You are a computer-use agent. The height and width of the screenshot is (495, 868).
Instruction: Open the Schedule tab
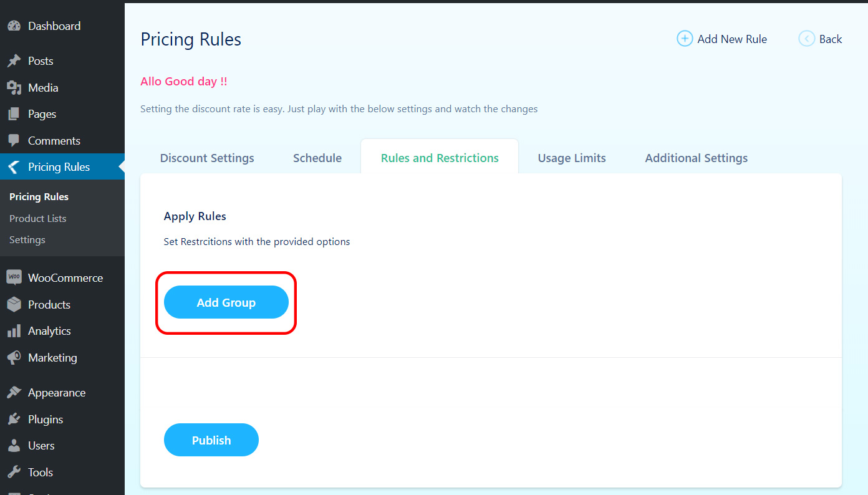(x=317, y=158)
